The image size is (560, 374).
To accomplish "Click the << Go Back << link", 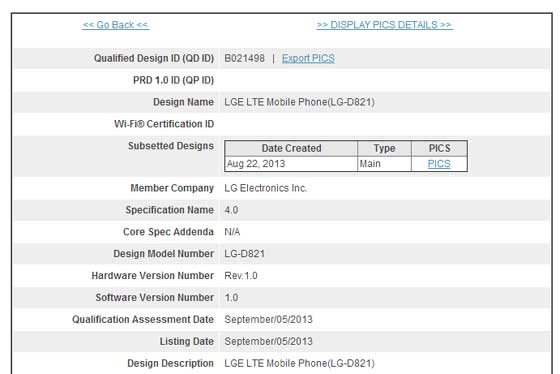I will click(116, 25).
